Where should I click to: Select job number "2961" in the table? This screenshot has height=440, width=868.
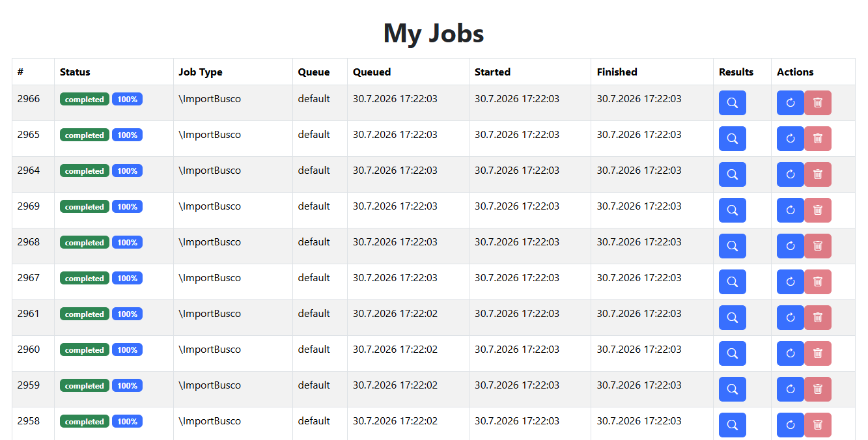tap(29, 314)
